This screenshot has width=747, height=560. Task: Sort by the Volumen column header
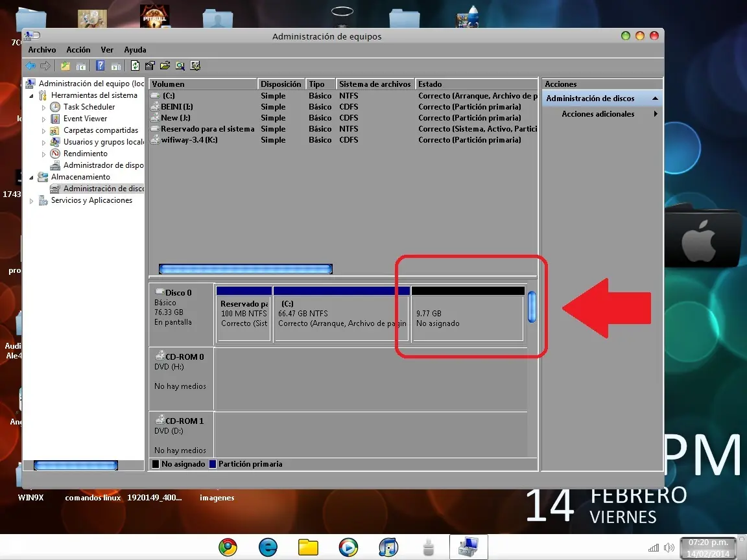point(203,84)
